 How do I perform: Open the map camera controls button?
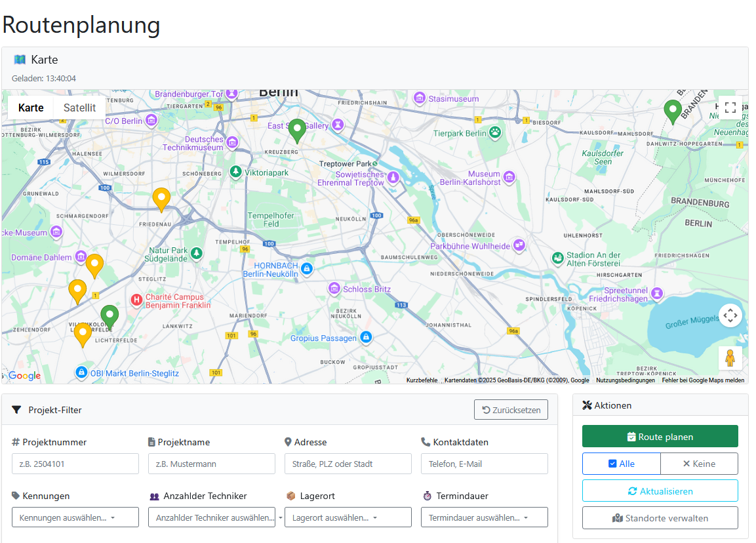tap(730, 315)
